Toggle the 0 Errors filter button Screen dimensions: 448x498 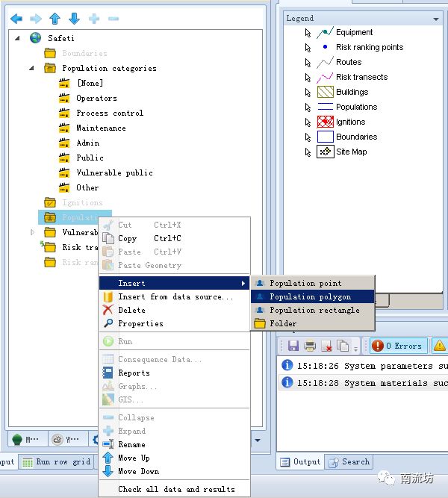click(398, 346)
